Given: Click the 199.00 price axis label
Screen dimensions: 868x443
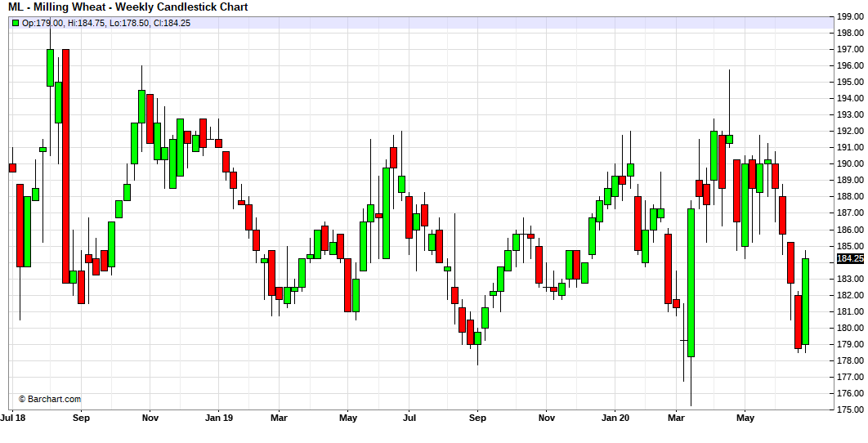Looking at the screenshot, I should [x=848, y=16].
